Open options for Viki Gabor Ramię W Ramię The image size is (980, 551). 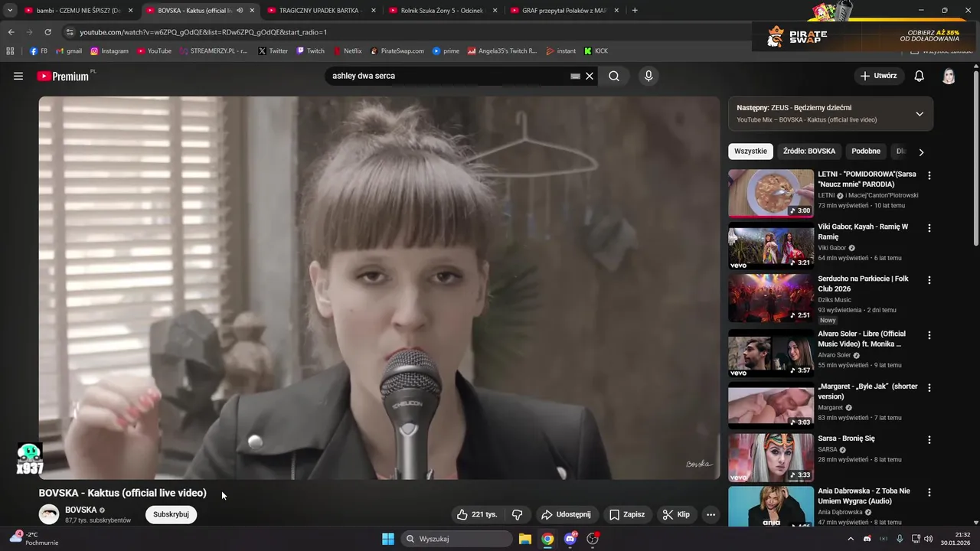(929, 228)
